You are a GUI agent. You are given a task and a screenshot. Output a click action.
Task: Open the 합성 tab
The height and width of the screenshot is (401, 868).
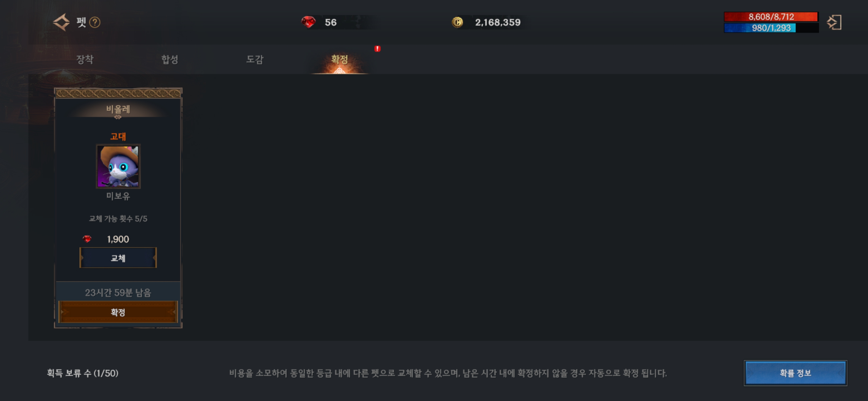click(x=169, y=59)
